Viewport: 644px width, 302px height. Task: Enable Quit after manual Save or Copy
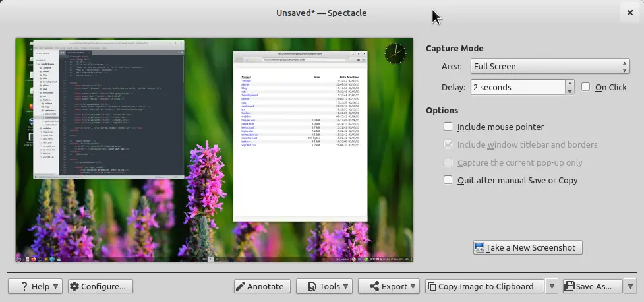click(x=448, y=180)
